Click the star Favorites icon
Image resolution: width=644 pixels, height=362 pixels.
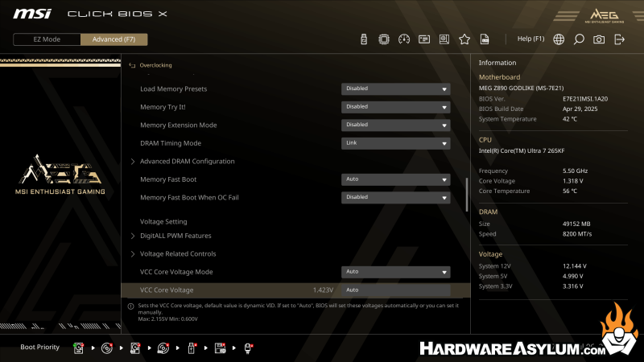[x=464, y=39]
